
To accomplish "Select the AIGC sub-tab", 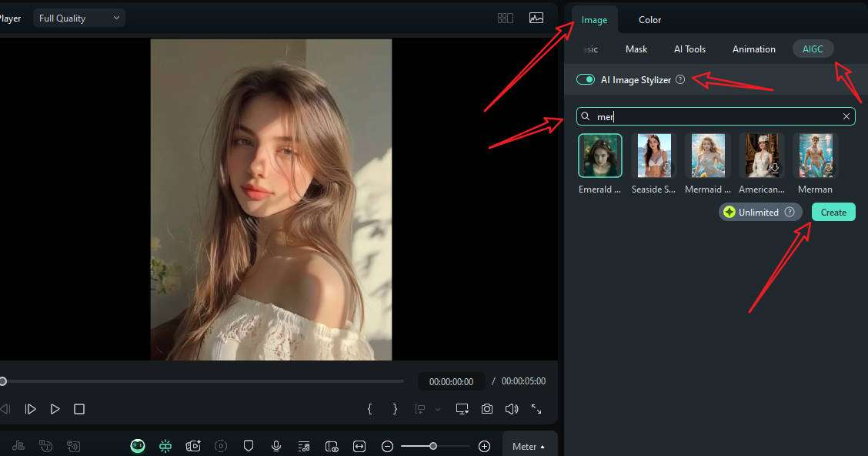I will 813,49.
